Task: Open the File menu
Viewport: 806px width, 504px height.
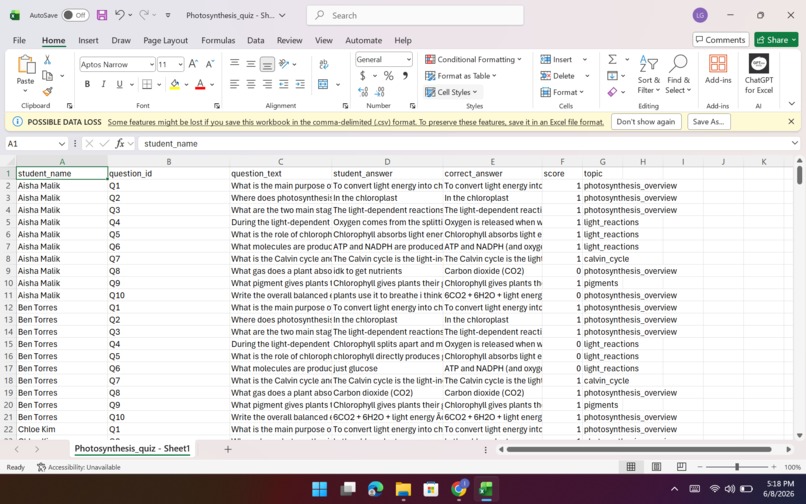Action: pyautogui.click(x=19, y=40)
